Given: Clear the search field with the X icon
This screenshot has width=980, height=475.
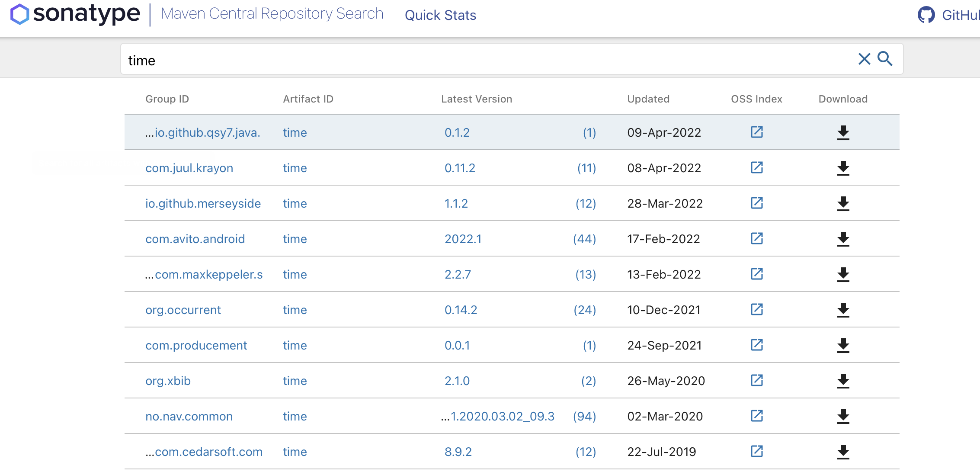Looking at the screenshot, I should click(864, 59).
